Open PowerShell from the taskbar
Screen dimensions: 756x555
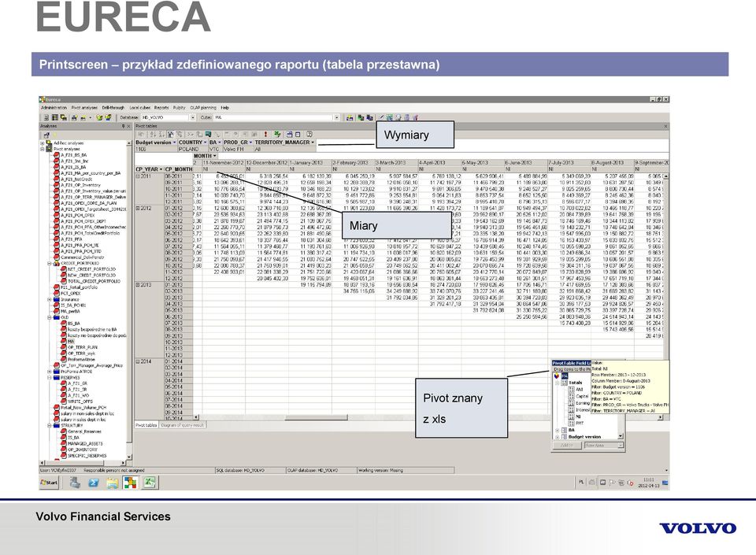tap(94, 483)
